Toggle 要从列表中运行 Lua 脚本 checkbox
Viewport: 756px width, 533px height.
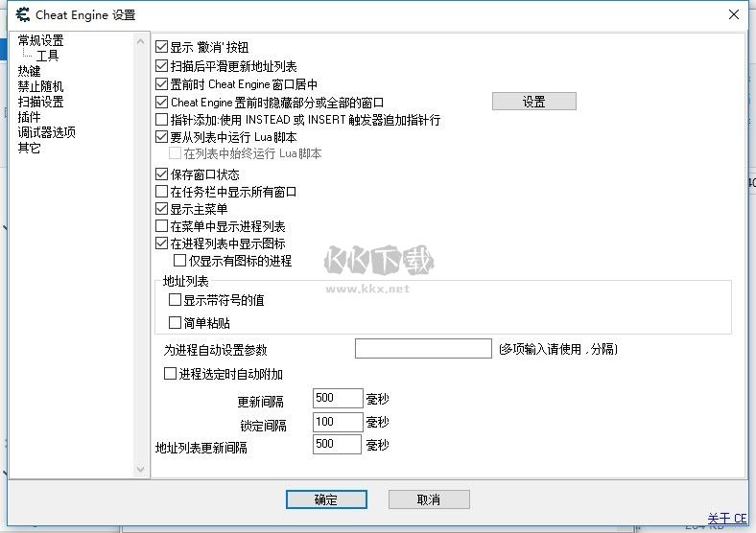click(x=161, y=137)
